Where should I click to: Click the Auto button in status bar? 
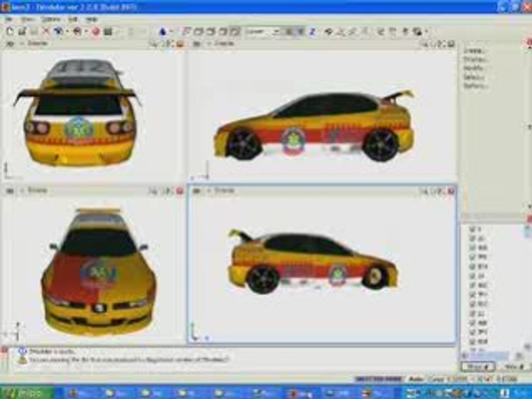(416, 378)
